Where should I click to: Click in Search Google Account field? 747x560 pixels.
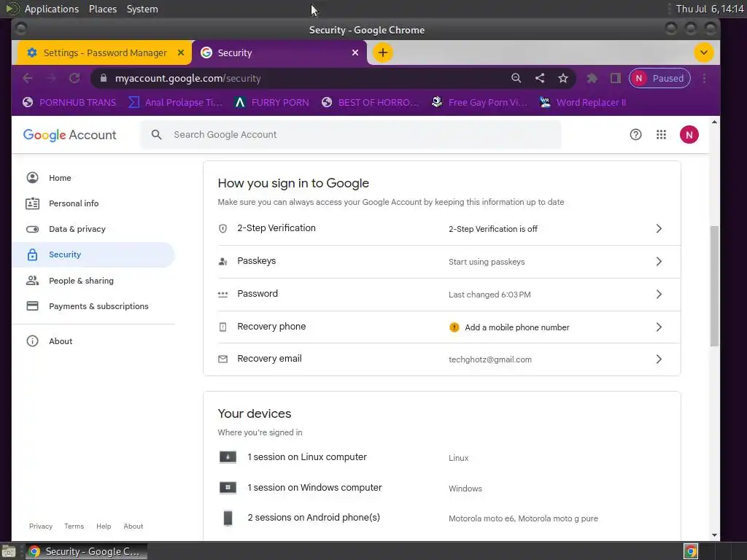click(351, 135)
